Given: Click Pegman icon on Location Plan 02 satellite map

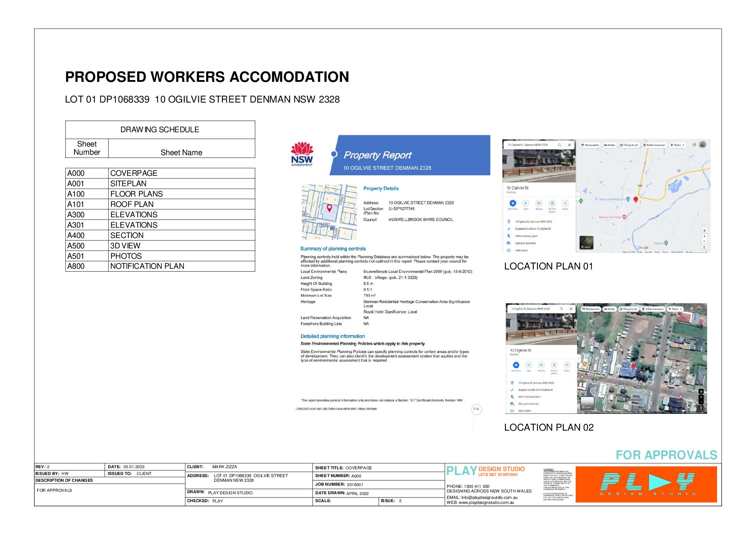Looking at the screenshot, I should click(701, 407).
